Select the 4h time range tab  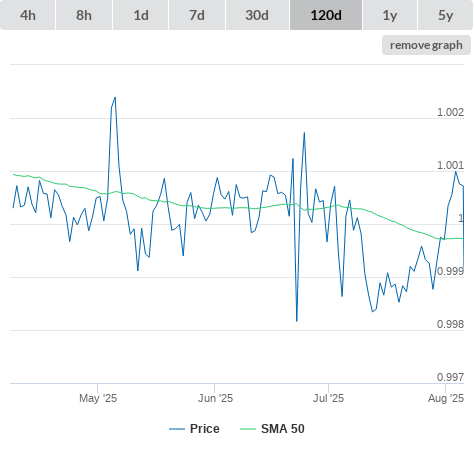tap(28, 15)
